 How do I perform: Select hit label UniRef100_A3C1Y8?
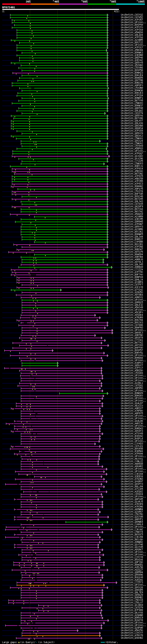(132, 287)
